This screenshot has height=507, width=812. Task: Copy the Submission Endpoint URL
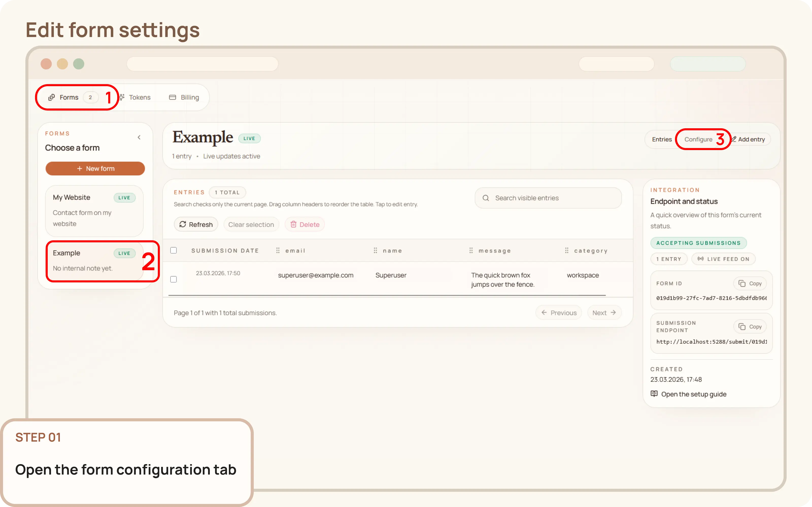click(x=750, y=326)
